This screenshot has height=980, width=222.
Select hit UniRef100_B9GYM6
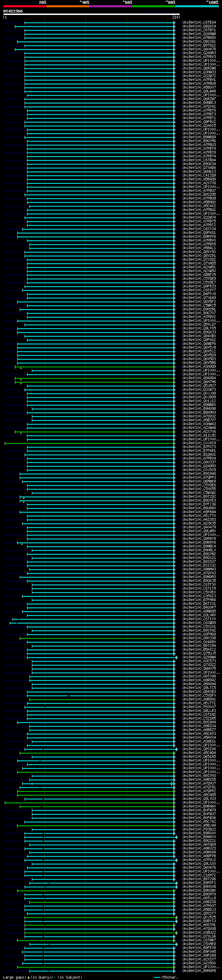199,141
